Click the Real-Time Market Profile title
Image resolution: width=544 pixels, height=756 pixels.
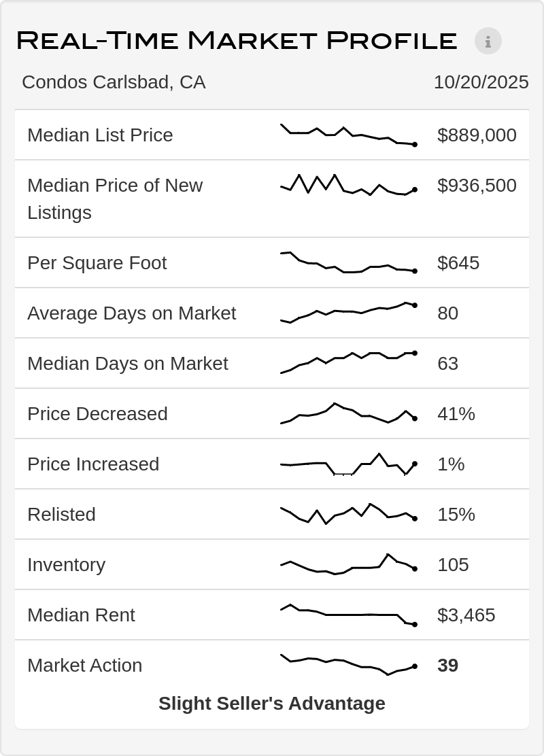[237, 41]
